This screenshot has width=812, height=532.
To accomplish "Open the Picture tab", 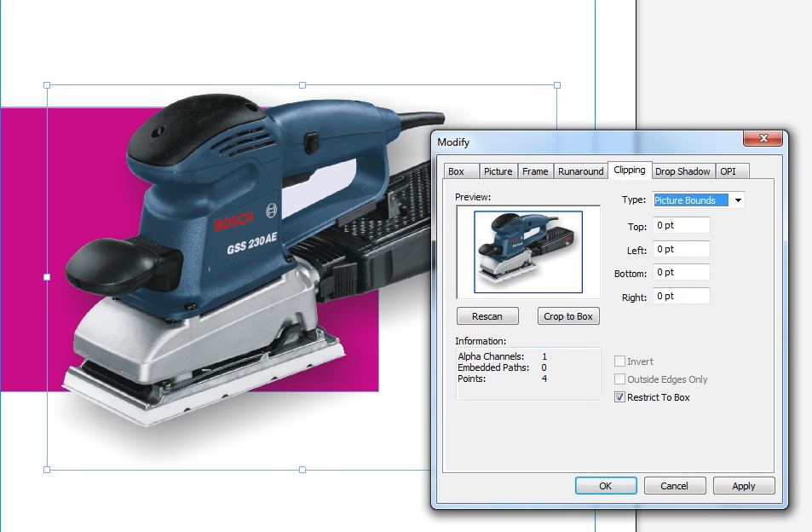I will tap(498, 171).
